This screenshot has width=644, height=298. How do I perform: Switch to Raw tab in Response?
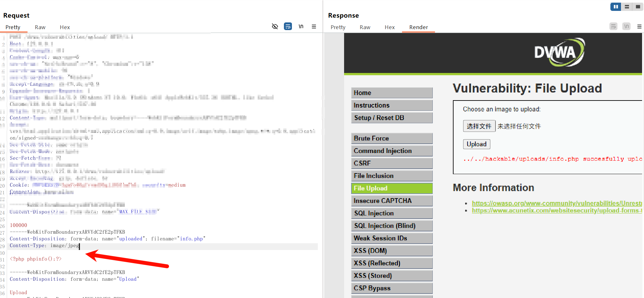click(365, 27)
